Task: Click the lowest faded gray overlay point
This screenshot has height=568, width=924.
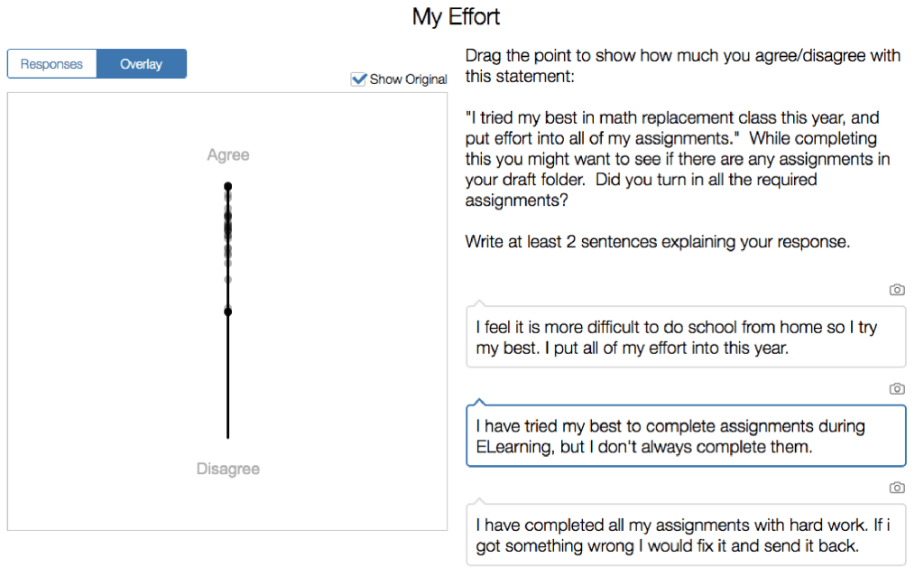Action: 227,279
